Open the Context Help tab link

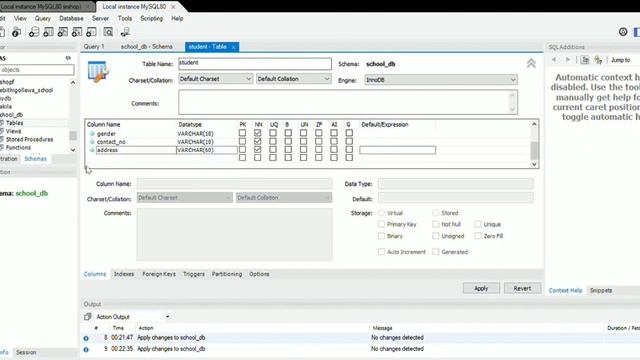565,291
